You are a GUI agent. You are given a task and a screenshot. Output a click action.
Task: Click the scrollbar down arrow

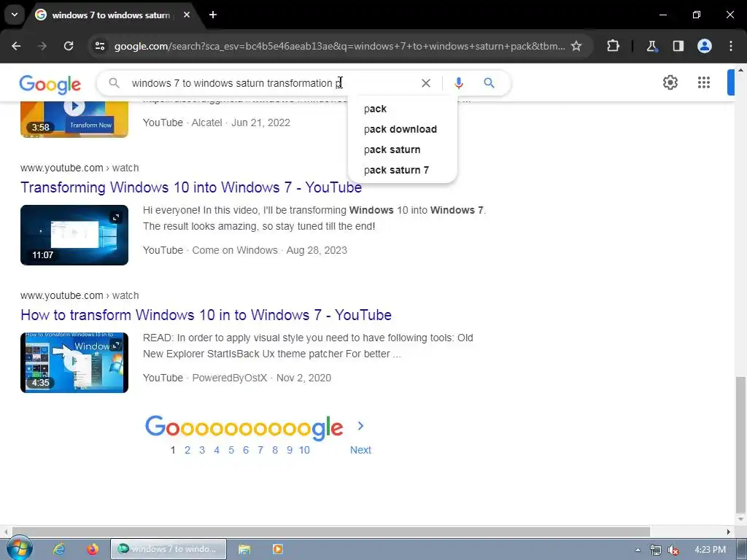click(x=740, y=518)
